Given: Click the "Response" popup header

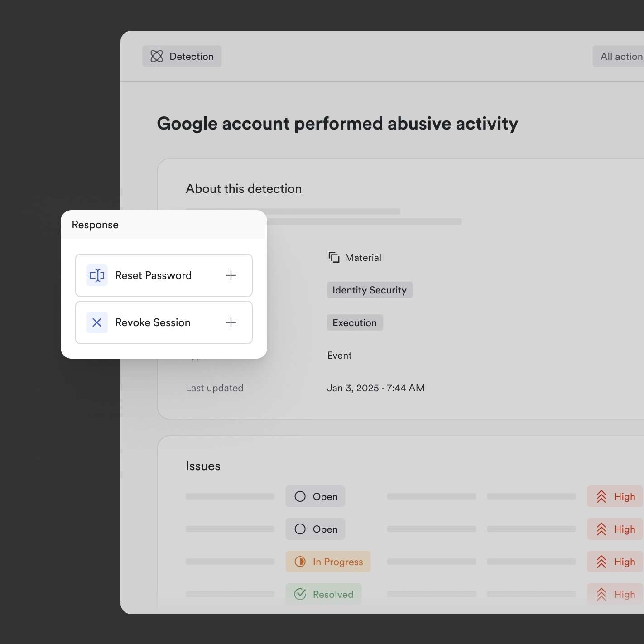Looking at the screenshot, I should click(164, 225).
